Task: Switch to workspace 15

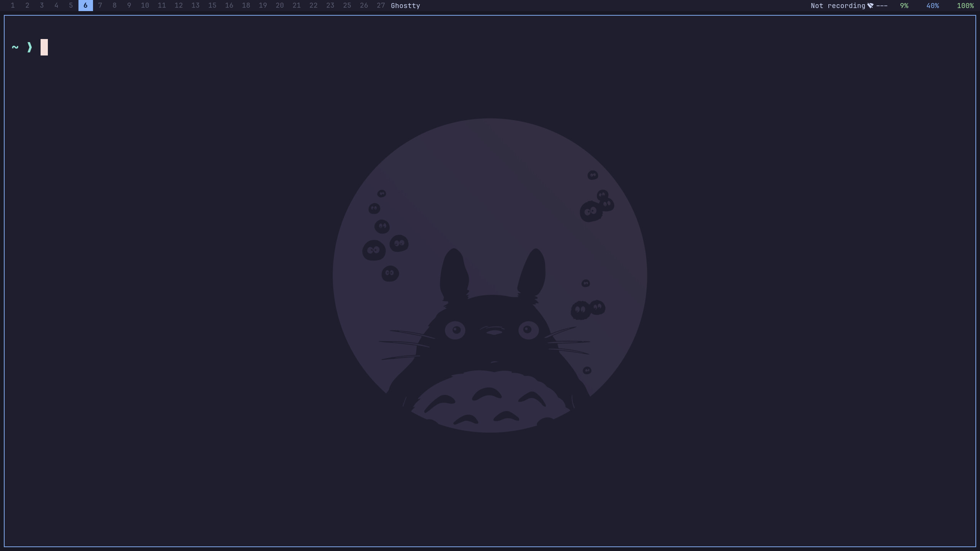Action: (x=212, y=5)
